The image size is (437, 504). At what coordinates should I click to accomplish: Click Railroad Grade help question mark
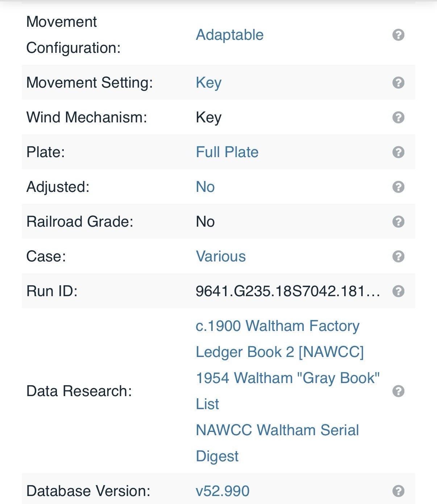point(398,222)
